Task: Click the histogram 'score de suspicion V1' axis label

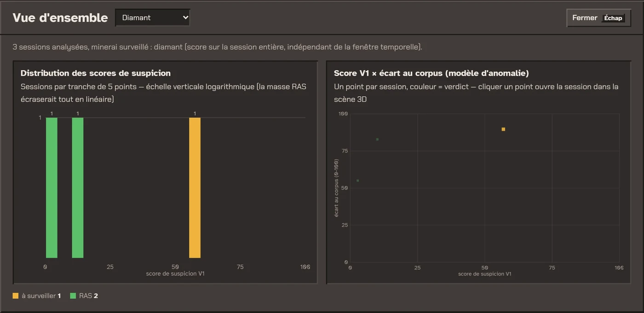Action: click(175, 274)
